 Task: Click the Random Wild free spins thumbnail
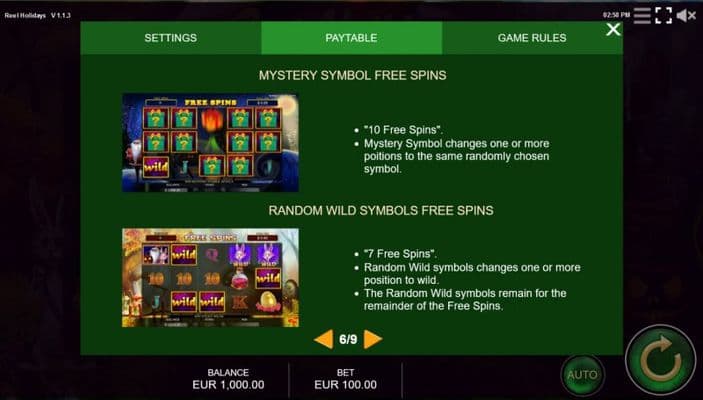[210, 278]
